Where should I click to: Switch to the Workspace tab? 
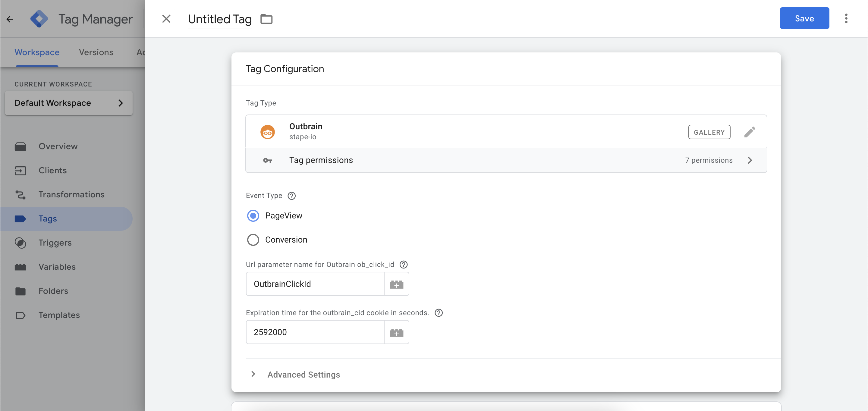[x=37, y=52]
